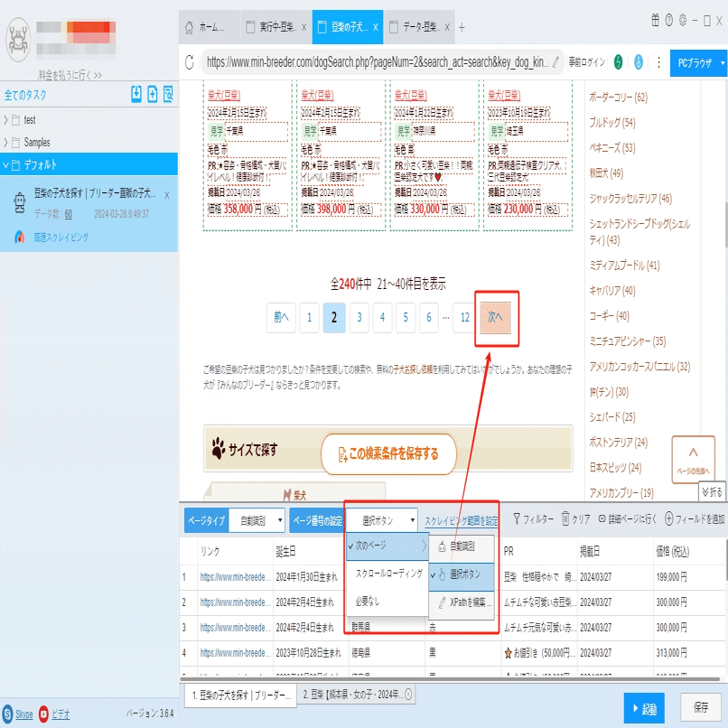Collapse the デフォルト folder
The width and height of the screenshot is (728, 728).
pos(5,164)
